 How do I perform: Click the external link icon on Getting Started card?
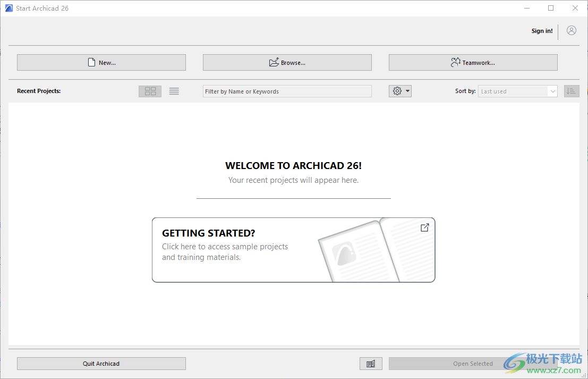point(424,227)
